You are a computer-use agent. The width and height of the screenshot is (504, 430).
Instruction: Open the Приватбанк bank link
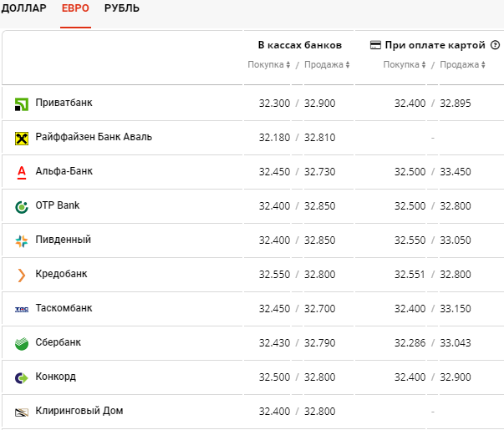coord(64,103)
